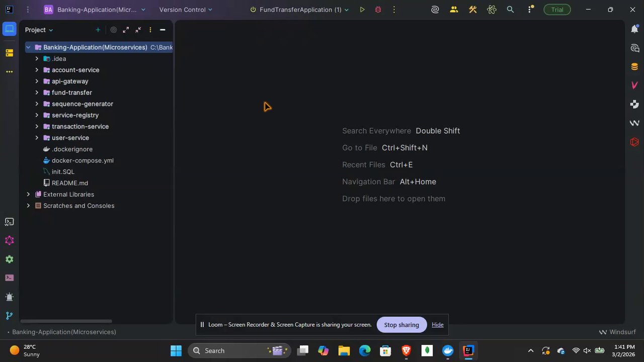
Task: Open Banking-Application project switcher dropdown
Action: click(95, 10)
